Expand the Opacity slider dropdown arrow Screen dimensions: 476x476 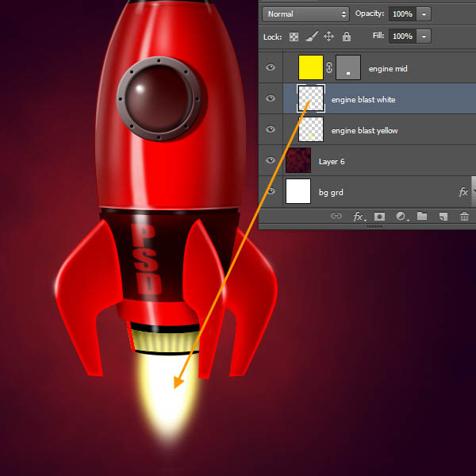424,14
